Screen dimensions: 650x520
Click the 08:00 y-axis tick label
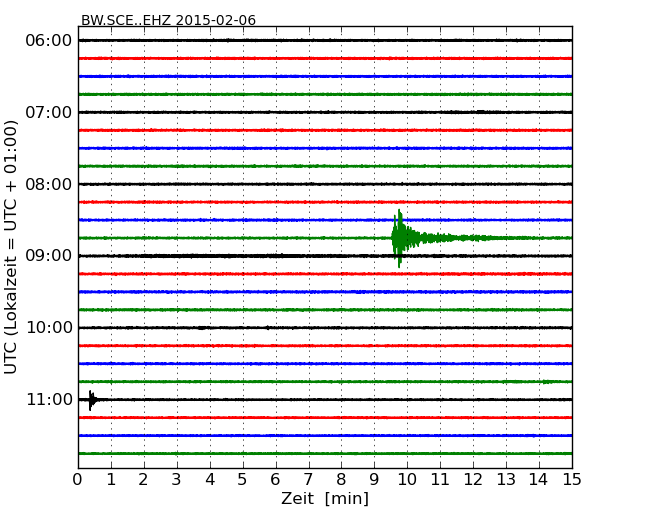[49, 184]
